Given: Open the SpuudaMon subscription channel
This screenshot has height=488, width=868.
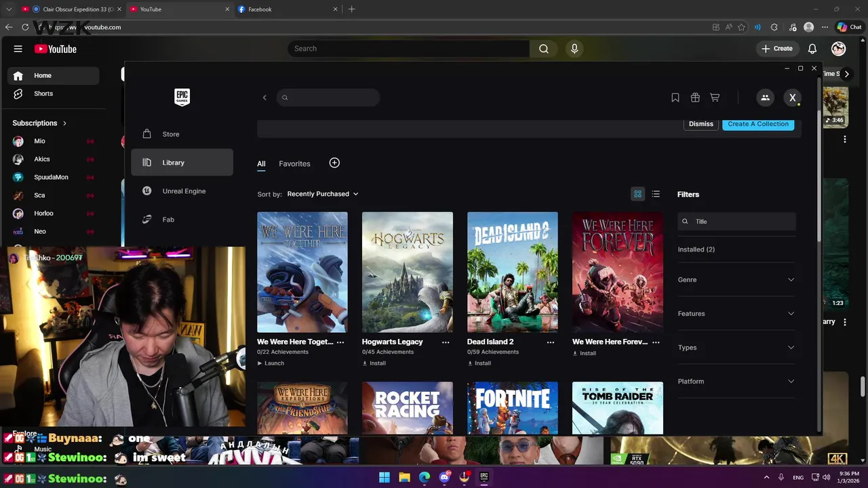Looking at the screenshot, I should pos(53,177).
